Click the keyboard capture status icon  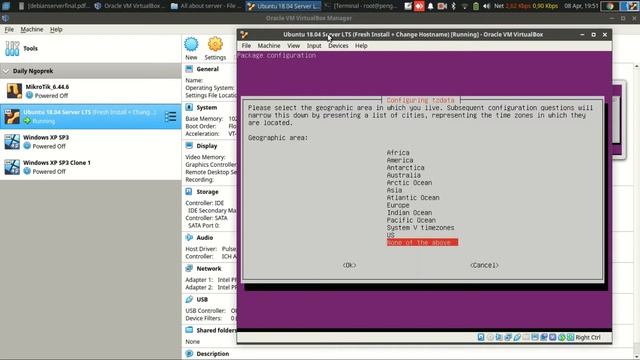570,337
